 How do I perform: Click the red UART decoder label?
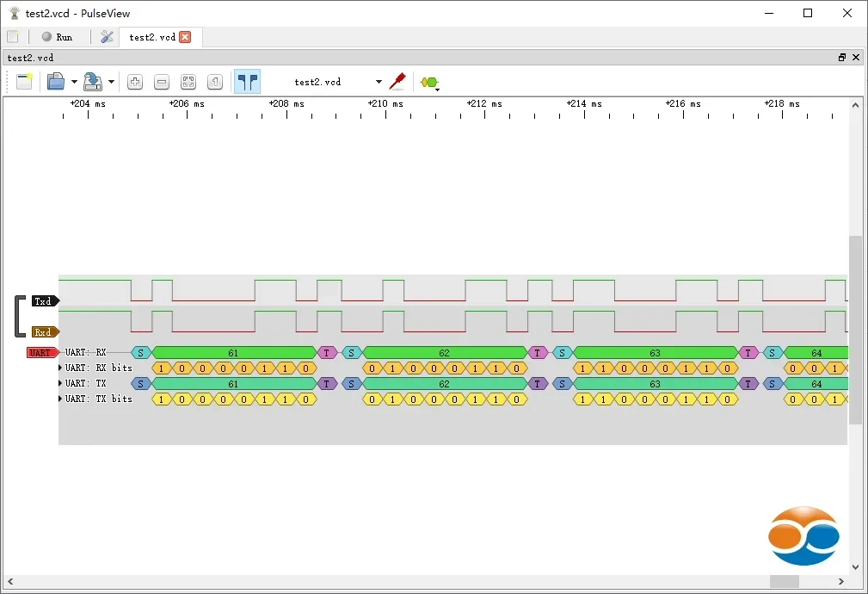click(x=43, y=352)
